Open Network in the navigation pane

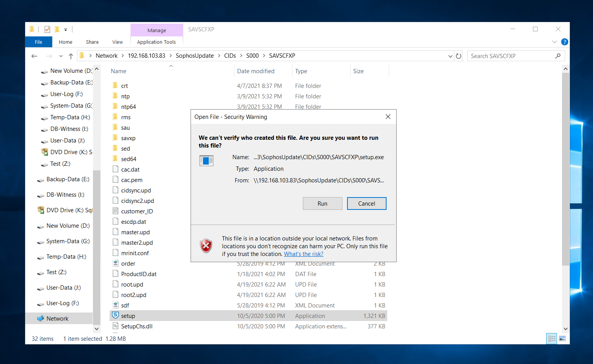pyautogui.click(x=57, y=319)
